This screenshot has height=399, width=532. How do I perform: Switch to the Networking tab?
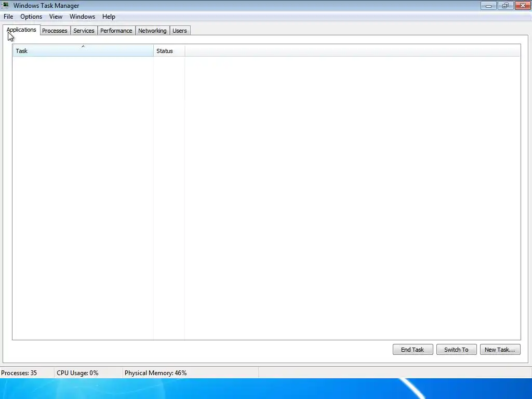[152, 31]
